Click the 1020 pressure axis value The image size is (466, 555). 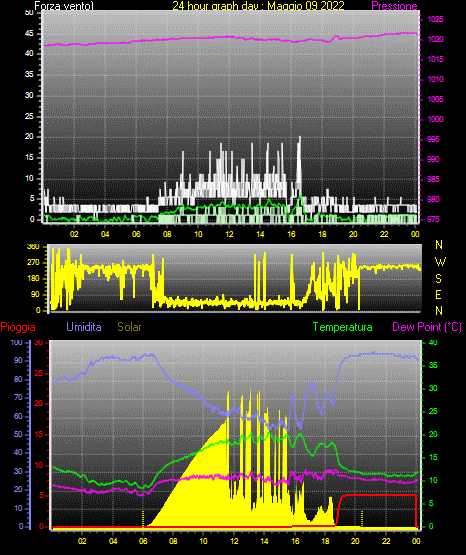pyautogui.click(x=435, y=39)
